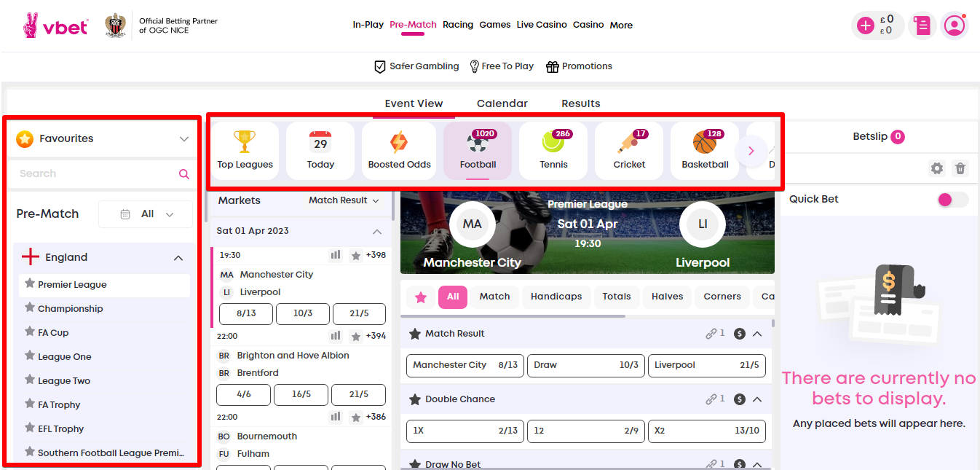The width and height of the screenshot is (980, 470).
Task: Open the bet history receipt icon
Action: [922, 26]
